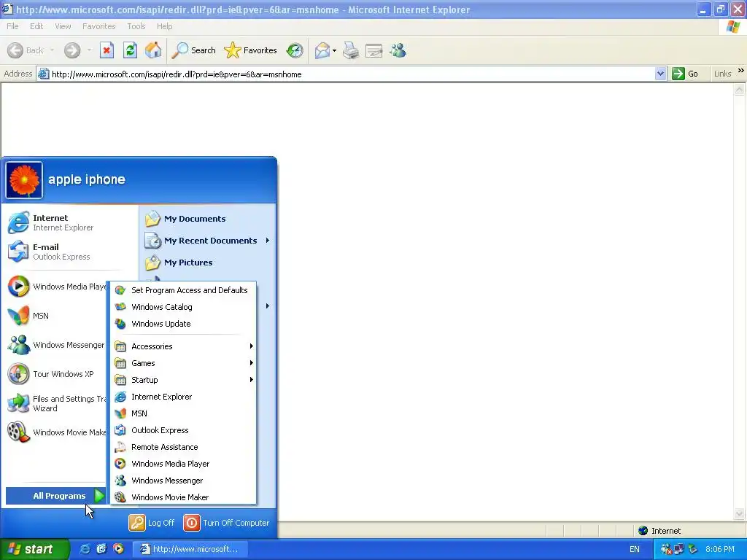The width and height of the screenshot is (747, 560).
Task: Open the address bar dropdown arrow
Action: coord(660,74)
